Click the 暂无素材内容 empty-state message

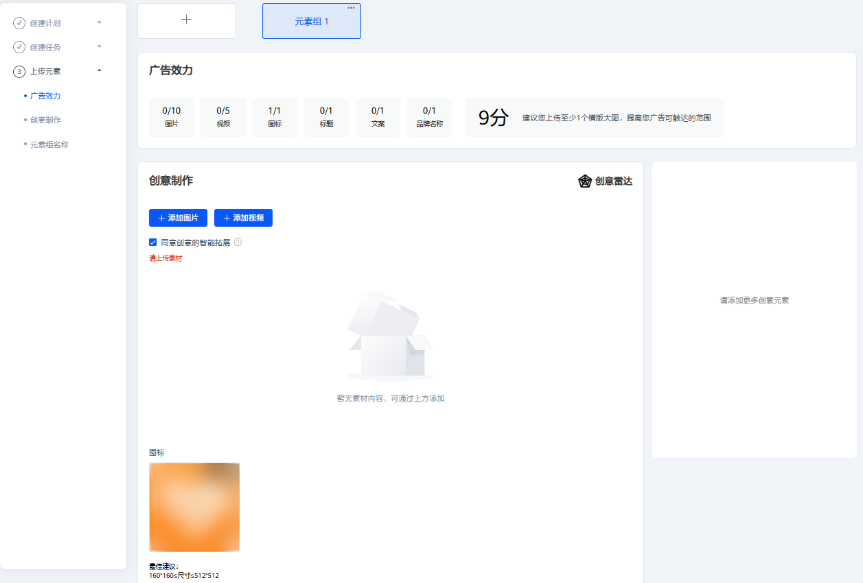coord(390,399)
